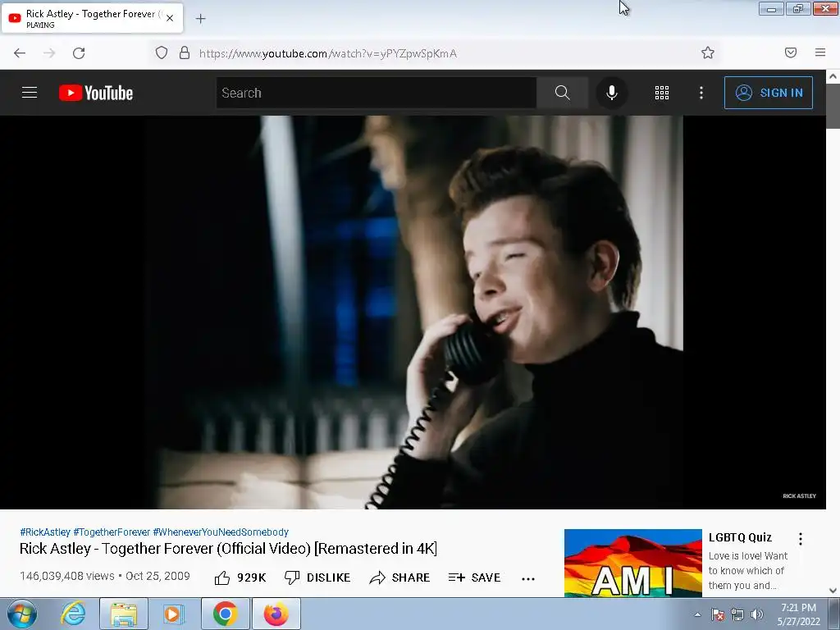Click the Firefox taskbar icon
This screenshot has height=630, width=840.
(x=276, y=614)
